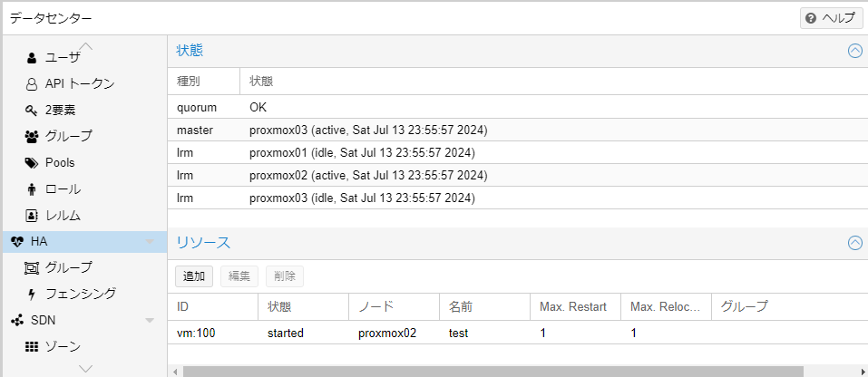Screen dimensions: 868x377
Task: Click the tags icon beside Pools
Action: pyautogui.click(x=32, y=163)
